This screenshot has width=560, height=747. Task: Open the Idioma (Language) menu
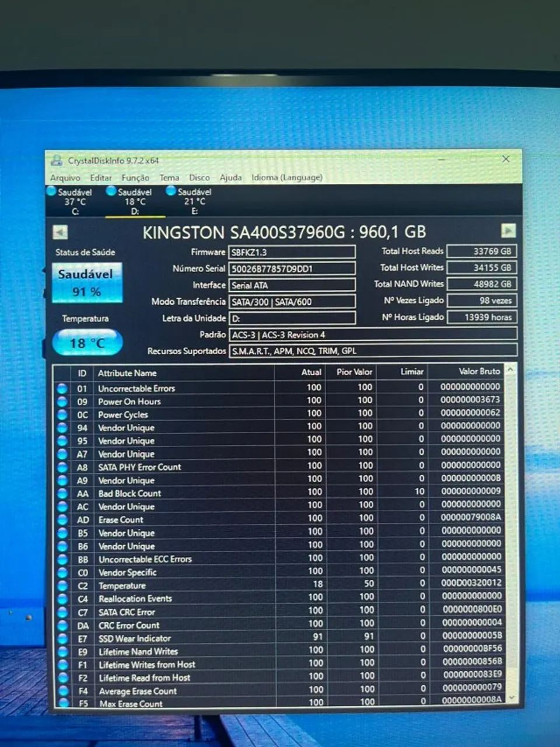click(x=287, y=177)
